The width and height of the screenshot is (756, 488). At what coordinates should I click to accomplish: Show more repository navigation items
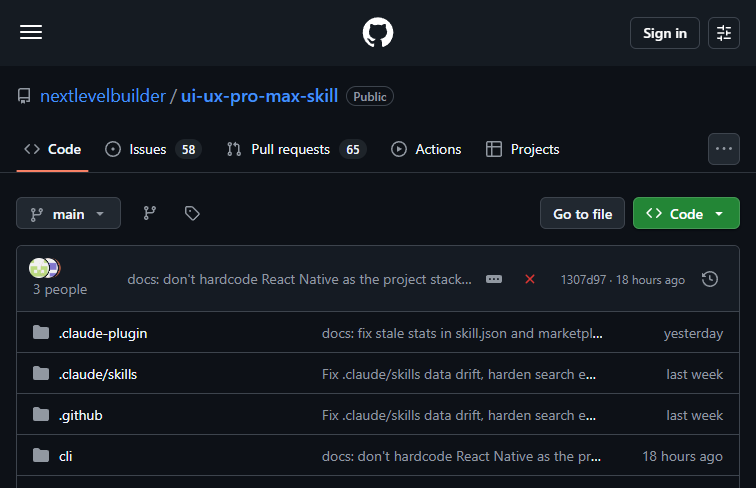point(724,149)
